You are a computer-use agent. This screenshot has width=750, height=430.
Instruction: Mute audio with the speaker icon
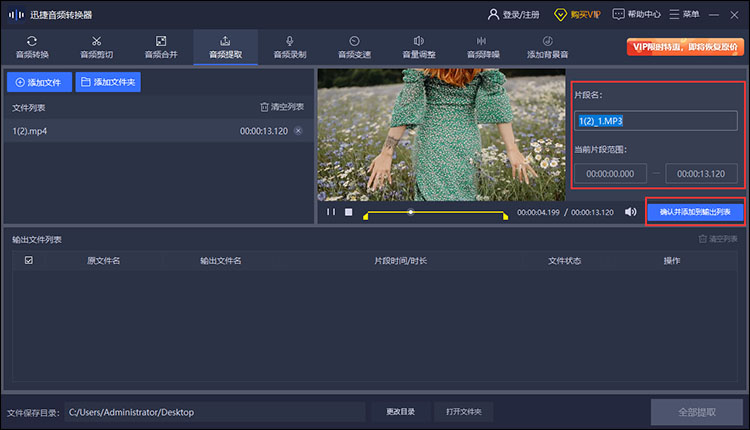pos(630,212)
